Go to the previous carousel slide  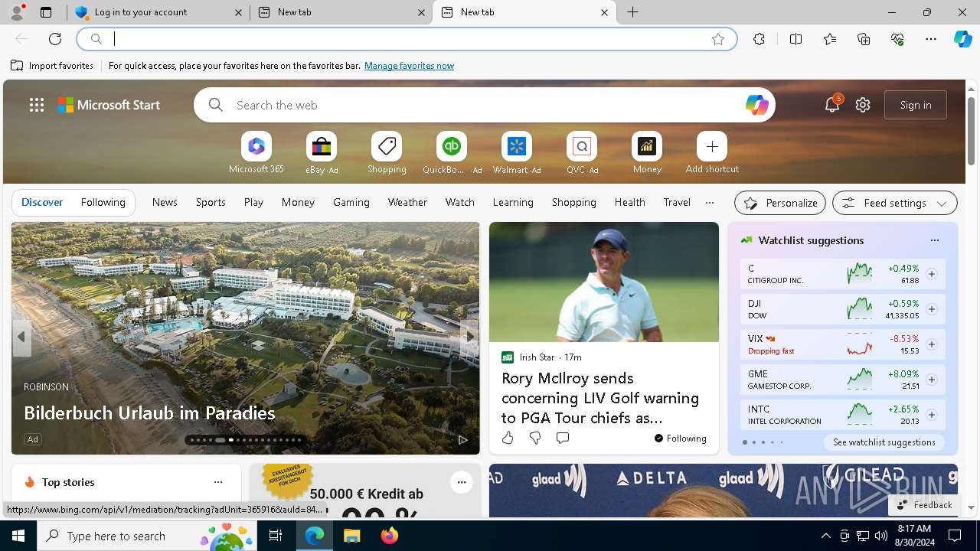coord(21,337)
